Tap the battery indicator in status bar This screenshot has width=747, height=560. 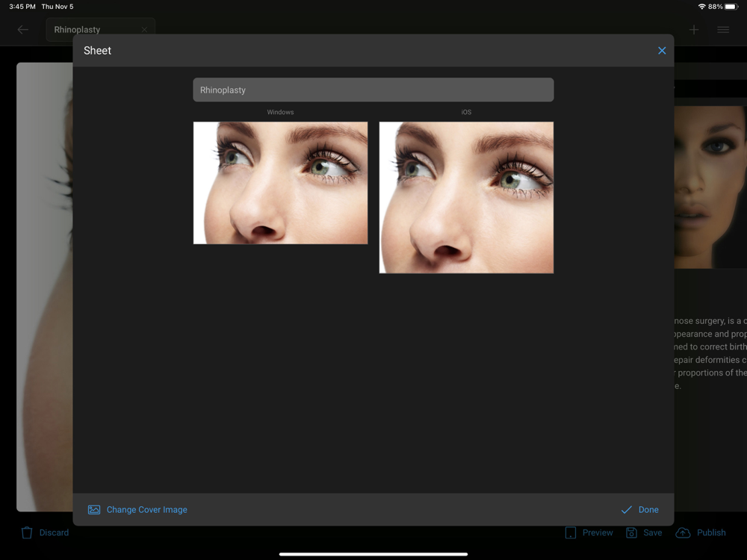coord(731,7)
